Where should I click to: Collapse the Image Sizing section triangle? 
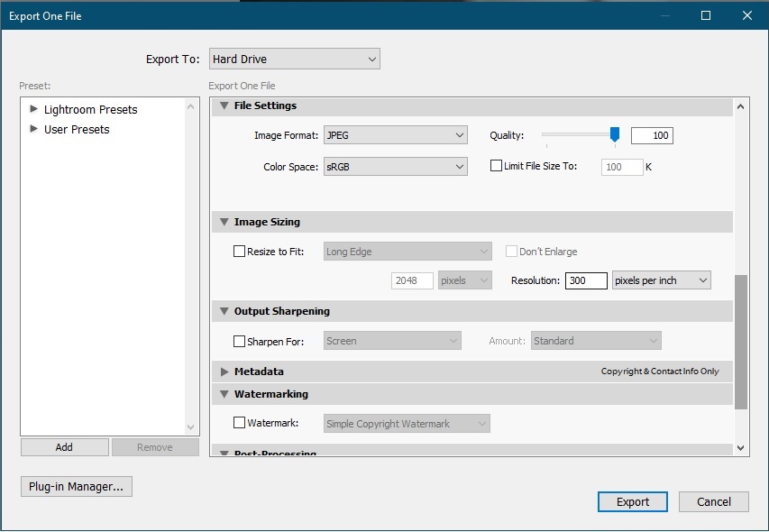point(222,223)
